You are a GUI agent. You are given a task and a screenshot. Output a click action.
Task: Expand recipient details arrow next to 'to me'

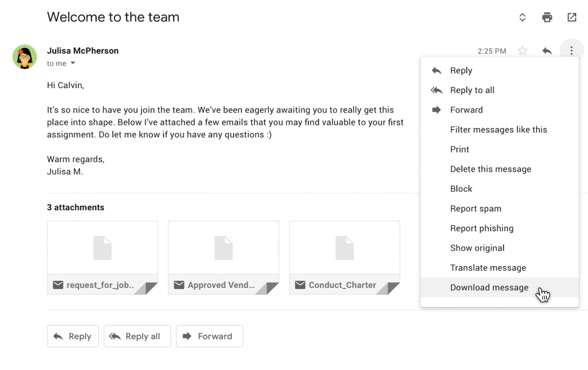(73, 64)
